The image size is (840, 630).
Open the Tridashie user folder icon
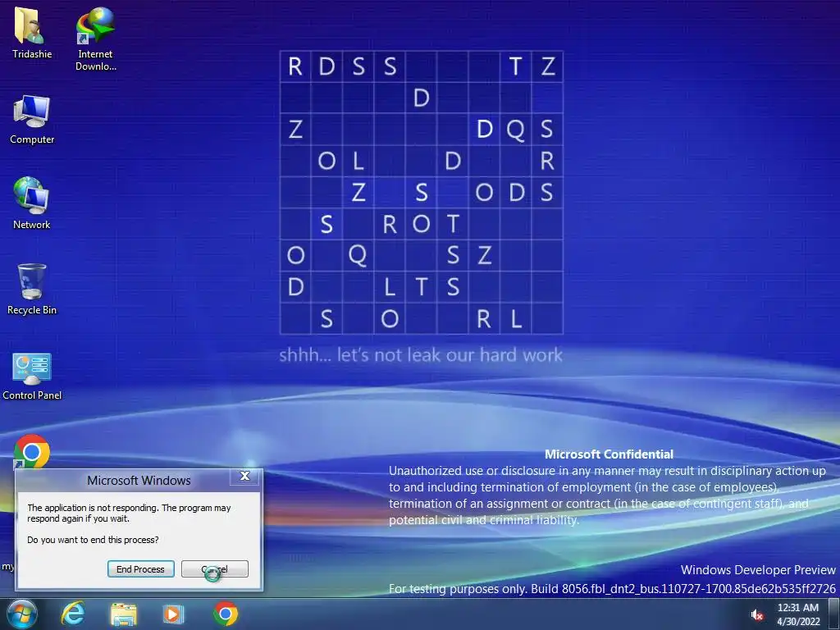32,31
